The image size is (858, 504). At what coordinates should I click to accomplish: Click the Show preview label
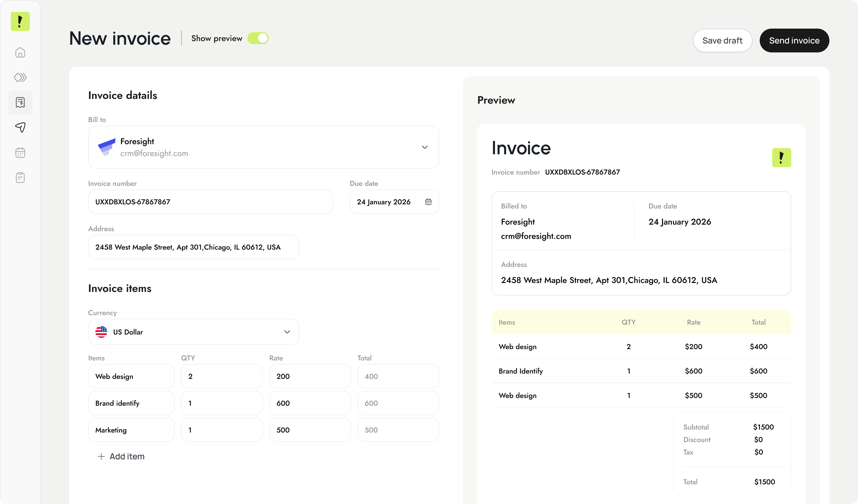click(217, 38)
